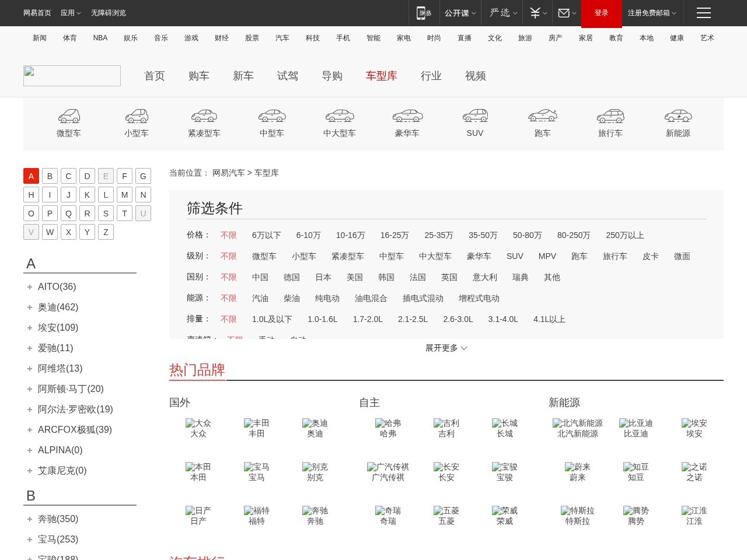Pick the 中型车 car icon
Image resolution: width=747 pixels, height=560 pixels.
point(272,116)
